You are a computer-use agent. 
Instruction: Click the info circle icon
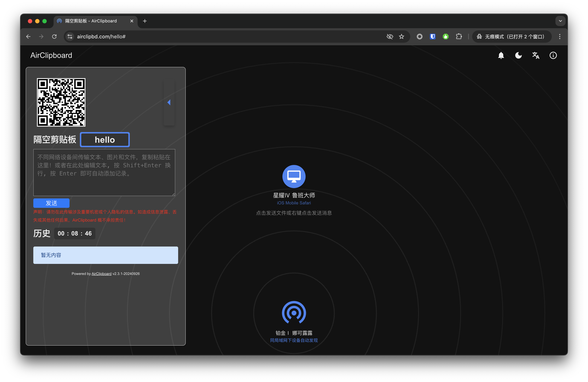(553, 55)
